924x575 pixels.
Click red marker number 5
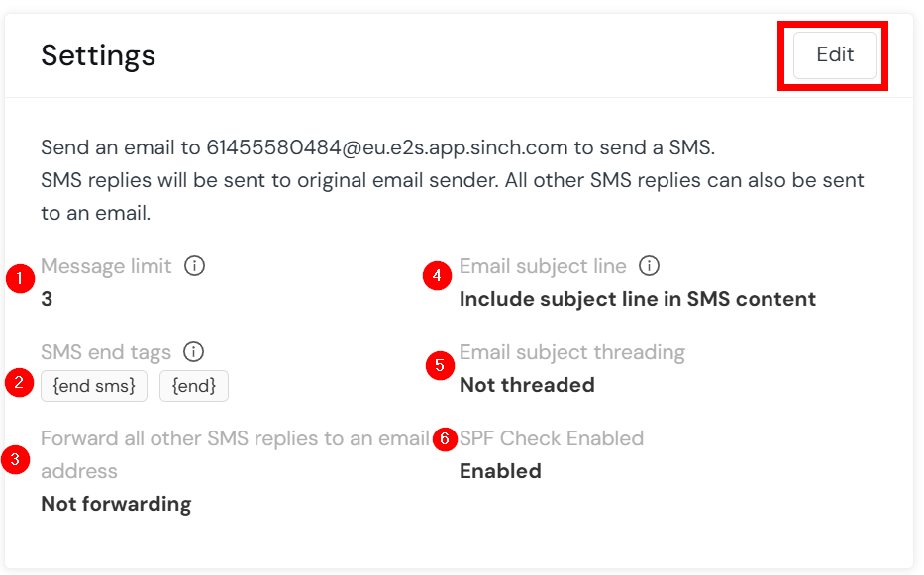[x=440, y=365]
